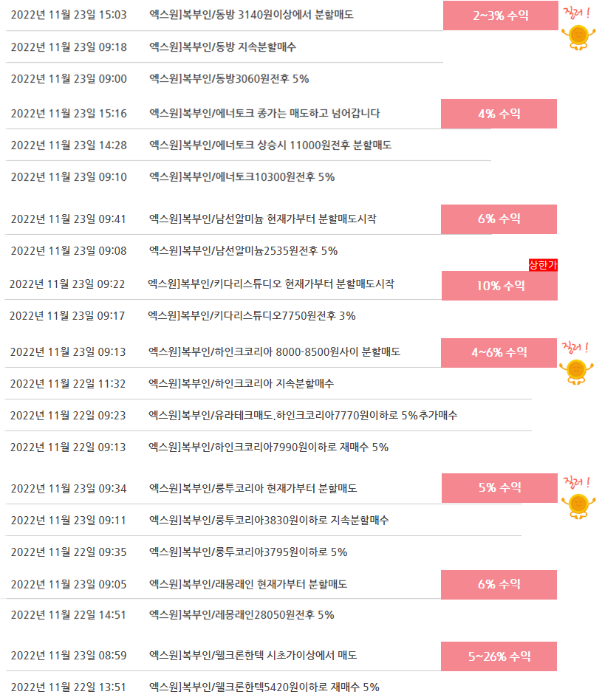Viewport: 602px width, 700px height.
Task: Click the 6% 수익 badge for 남선알미늄
Action: click(499, 219)
